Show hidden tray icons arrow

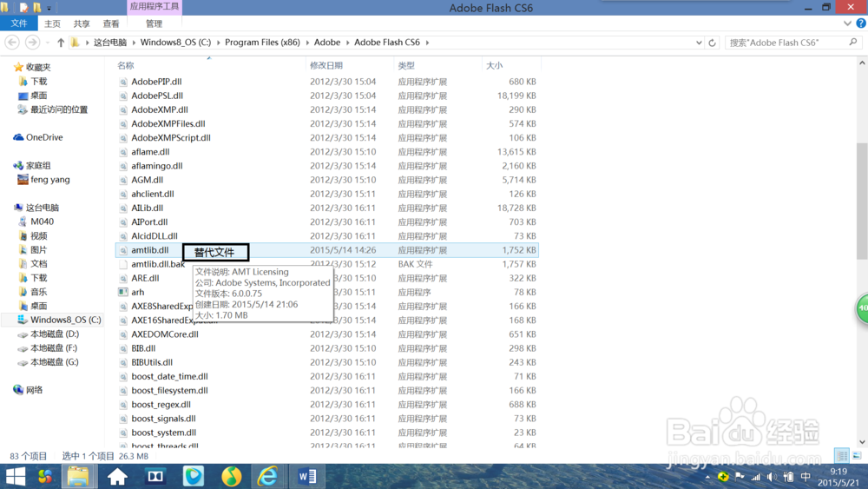[707, 477]
